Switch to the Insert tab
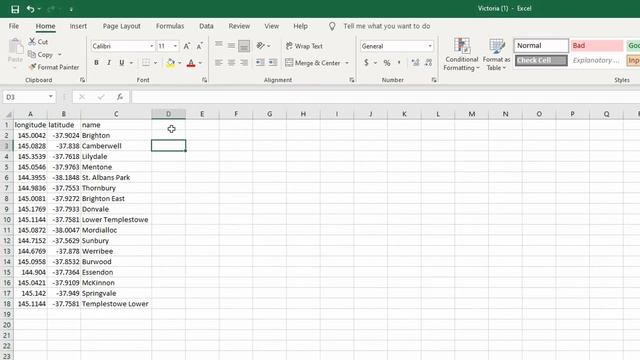Viewport: 640px width, 360px height. (x=78, y=26)
